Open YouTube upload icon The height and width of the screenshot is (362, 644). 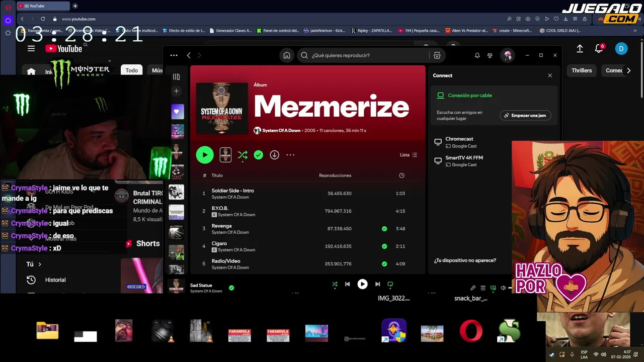click(580, 48)
